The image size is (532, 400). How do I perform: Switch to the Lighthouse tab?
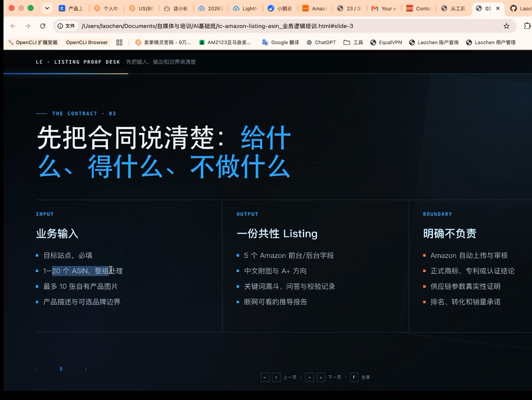coord(246,9)
